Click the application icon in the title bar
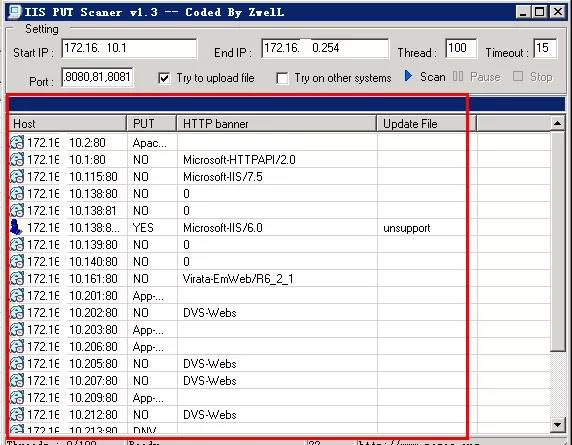Screen dimensions: 572x445 pos(15,12)
